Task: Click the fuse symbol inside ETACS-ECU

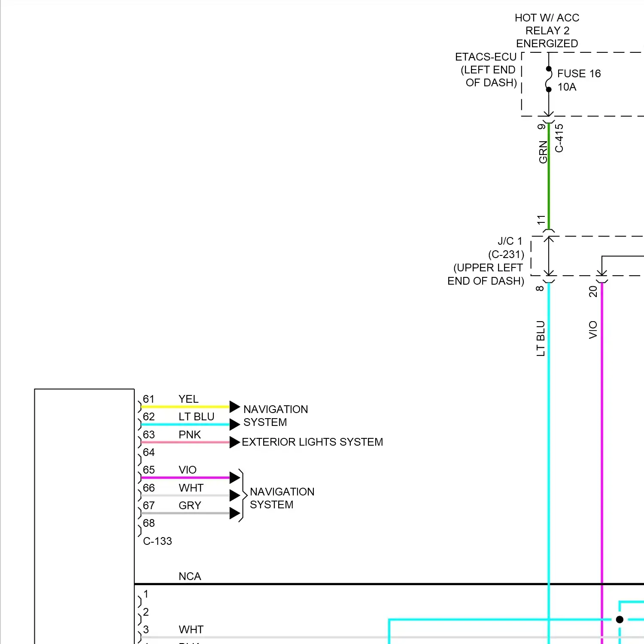Action: pos(549,79)
